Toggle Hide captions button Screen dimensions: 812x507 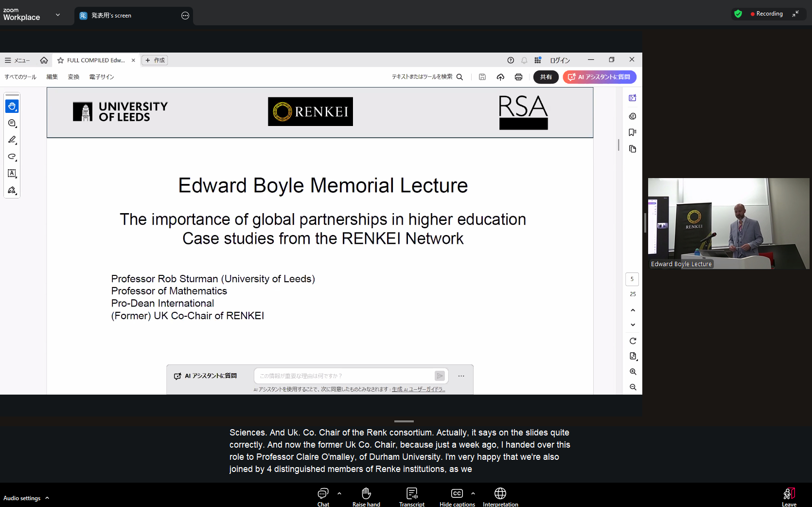[457, 493]
